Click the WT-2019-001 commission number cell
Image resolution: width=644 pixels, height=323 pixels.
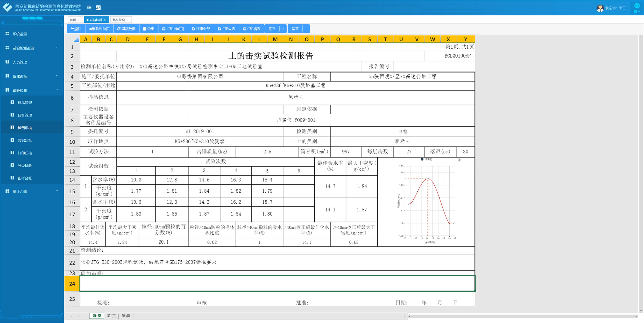(200, 132)
